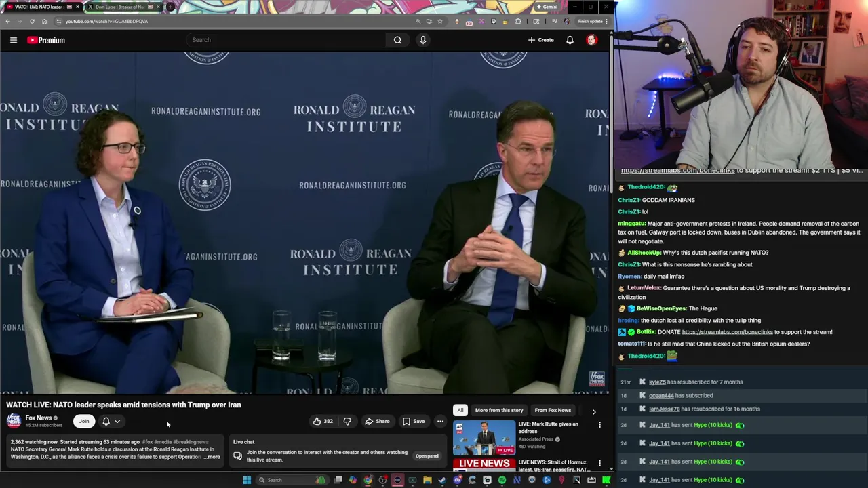Go back in Chrome browser

pos(7,21)
